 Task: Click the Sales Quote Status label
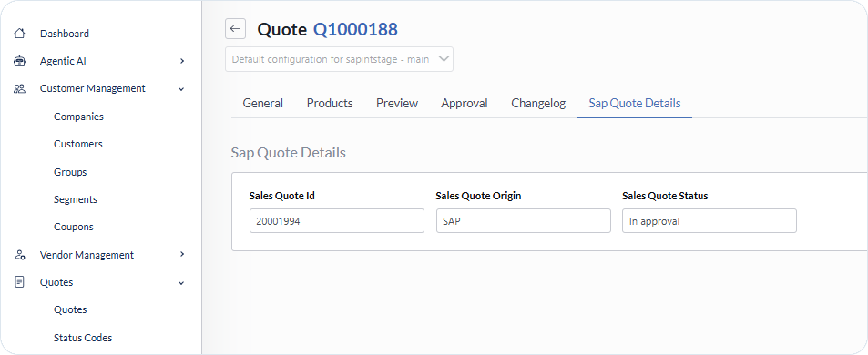pos(665,196)
